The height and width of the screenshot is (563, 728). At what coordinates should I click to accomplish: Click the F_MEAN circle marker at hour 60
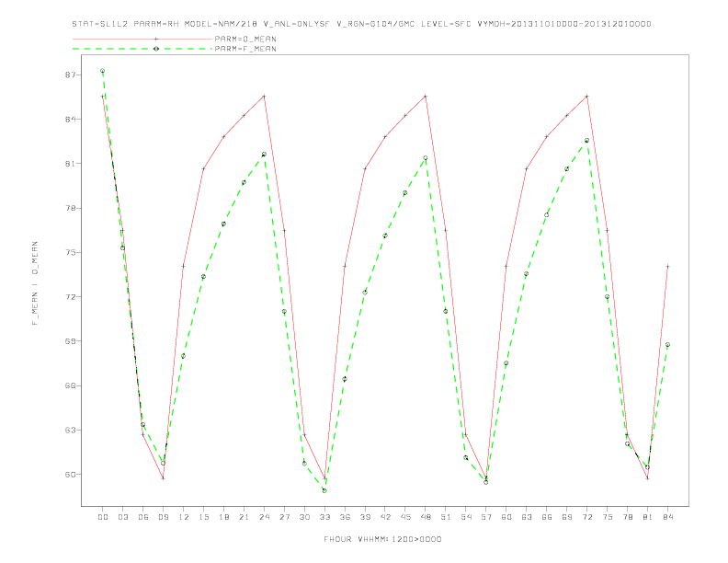click(506, 363)
